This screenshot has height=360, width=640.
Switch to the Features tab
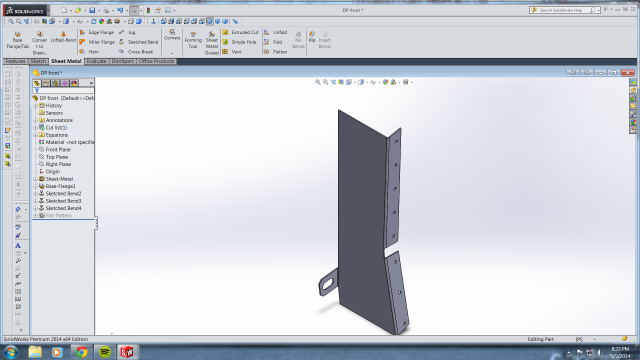point(15,61)
